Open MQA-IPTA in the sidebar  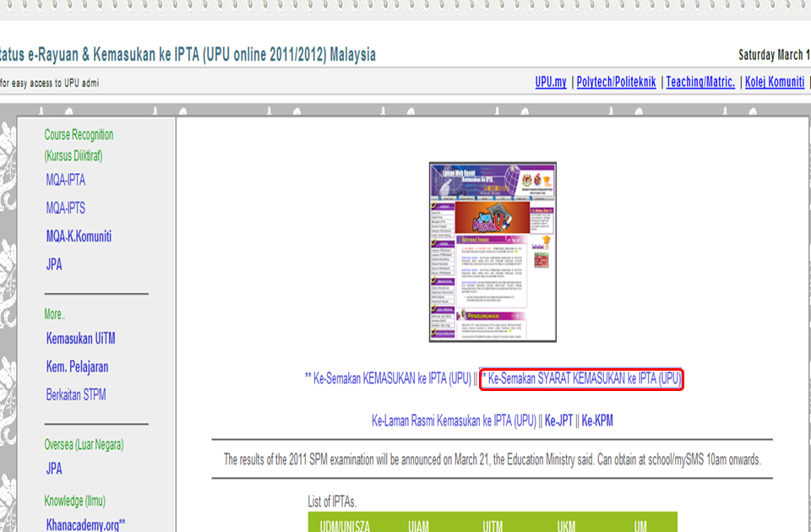pos(66,180)
